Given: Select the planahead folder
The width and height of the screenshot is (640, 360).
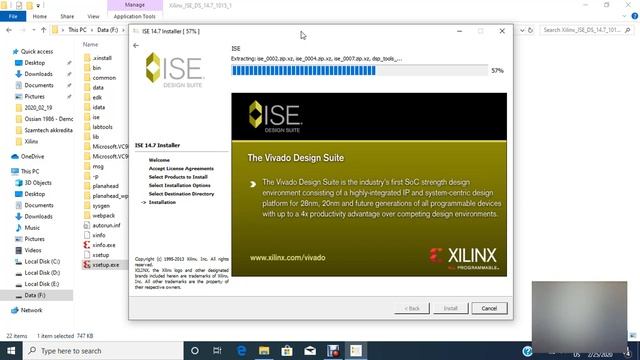Looking at the screenshot, I should click(105, 186).
